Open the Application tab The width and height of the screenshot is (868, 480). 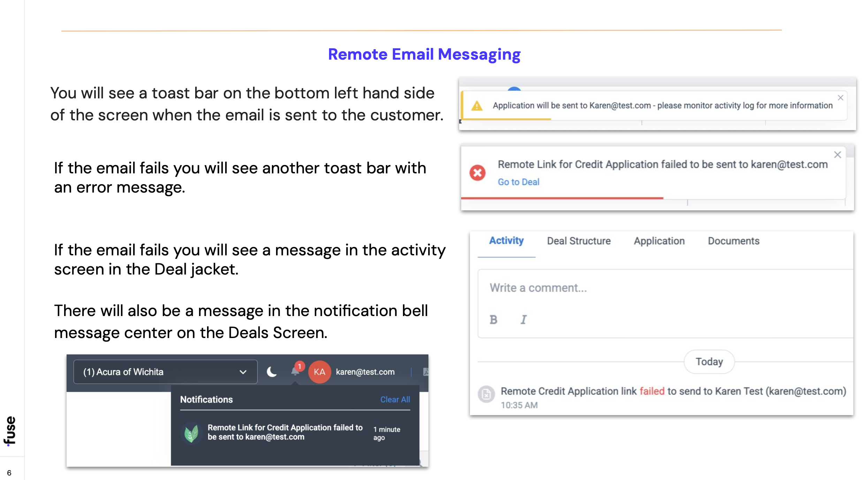659,241
